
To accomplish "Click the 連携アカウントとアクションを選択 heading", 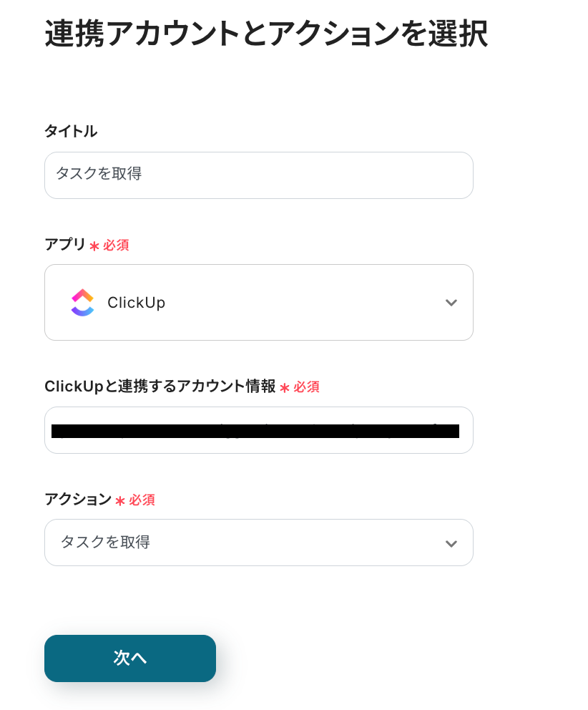I will click(x=266, y=34).
